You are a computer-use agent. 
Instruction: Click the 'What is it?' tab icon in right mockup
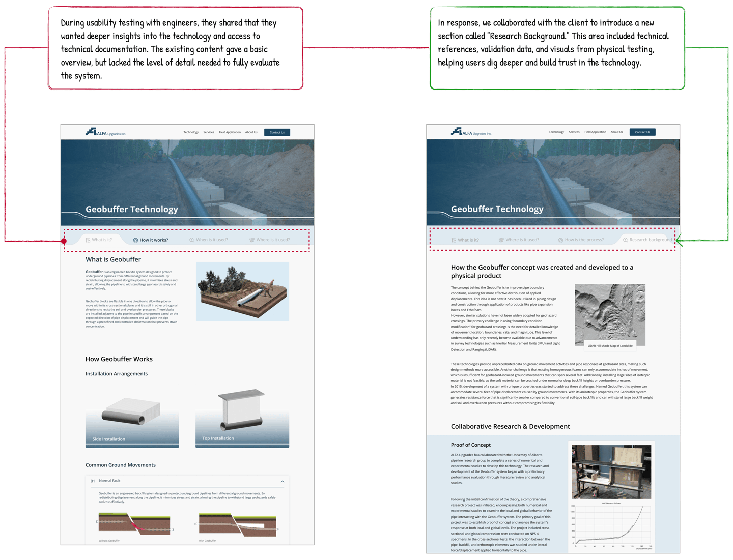[454, 240]
